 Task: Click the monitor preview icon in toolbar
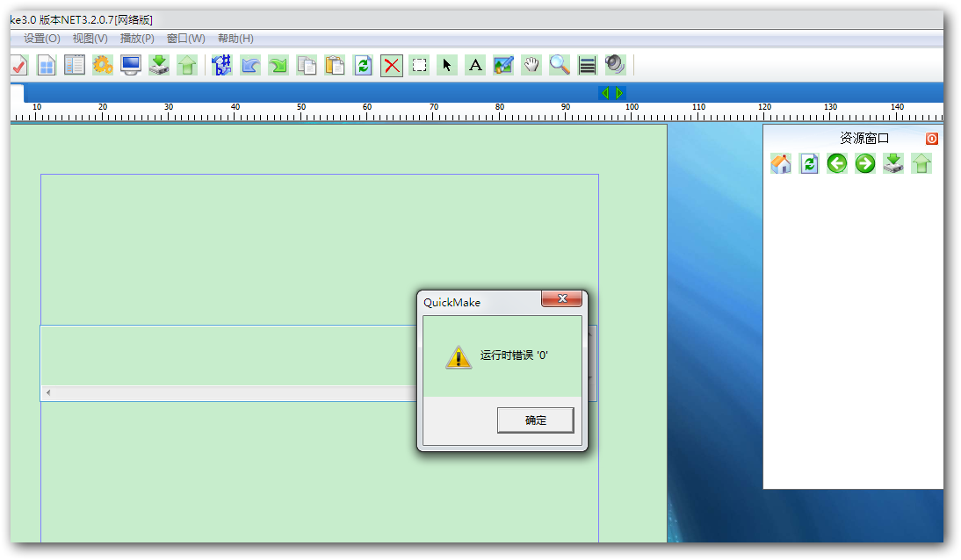point(131,65)
